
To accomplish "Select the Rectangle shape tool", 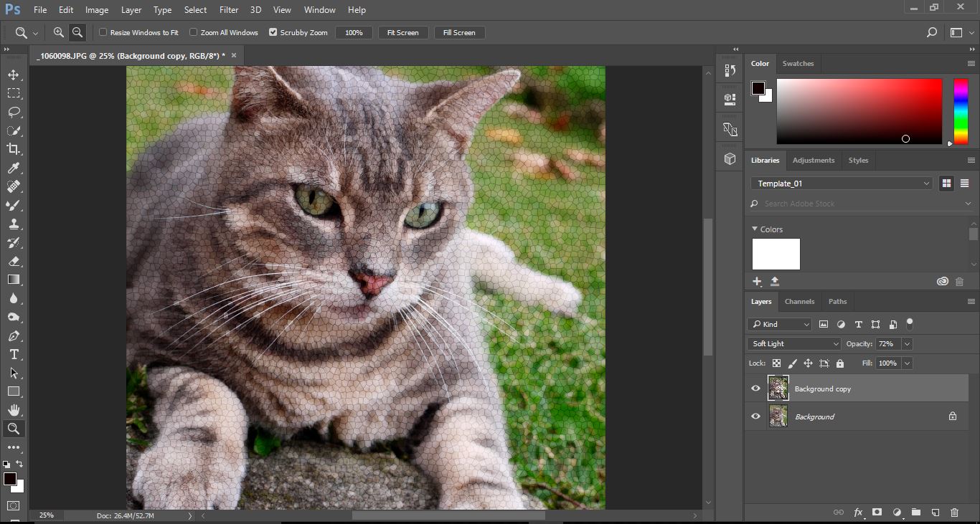I will point(14,391).
